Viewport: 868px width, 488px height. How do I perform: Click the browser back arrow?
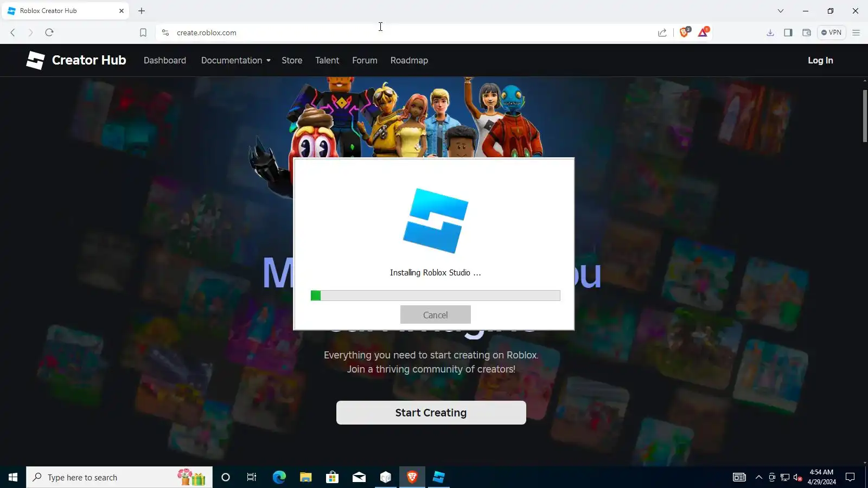tap(12, 33)
